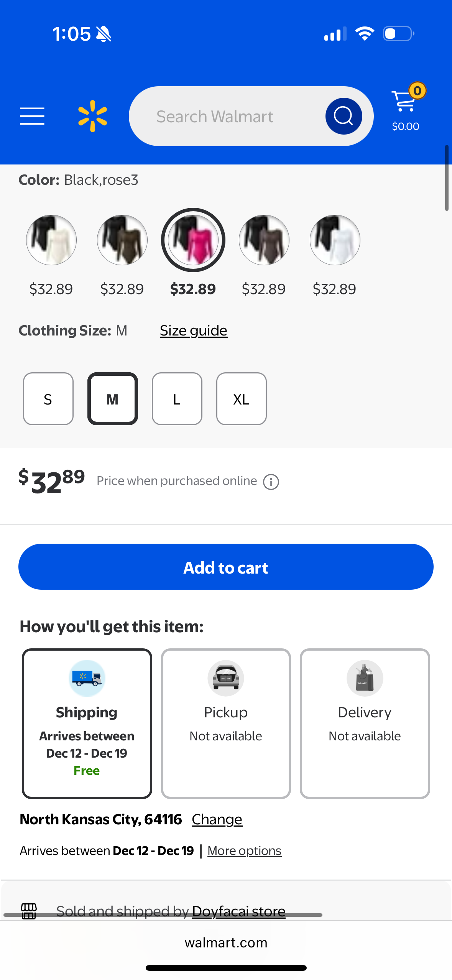Change the North Kansas City location
Screen dimensions: 452x980
click(217, 819)
